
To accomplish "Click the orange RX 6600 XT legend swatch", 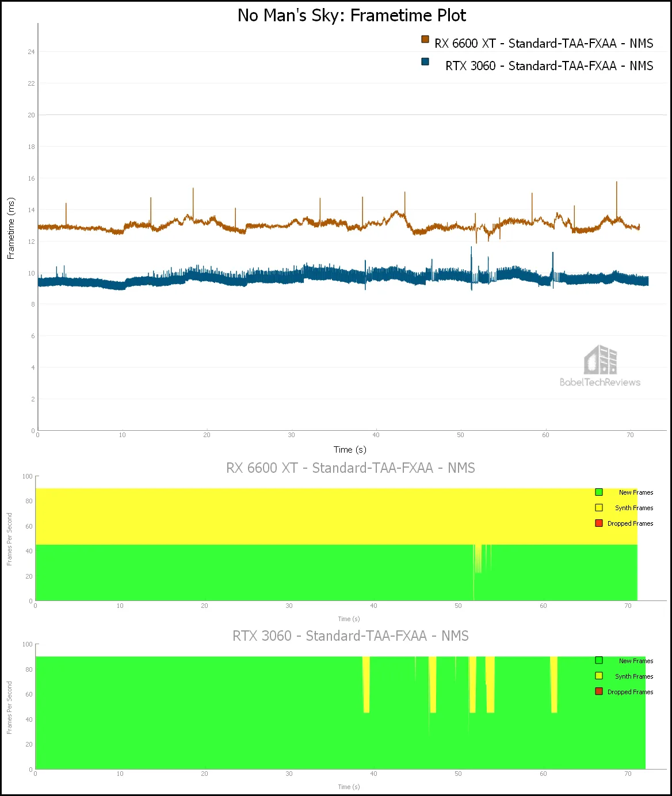I will [x=425, y=39].
